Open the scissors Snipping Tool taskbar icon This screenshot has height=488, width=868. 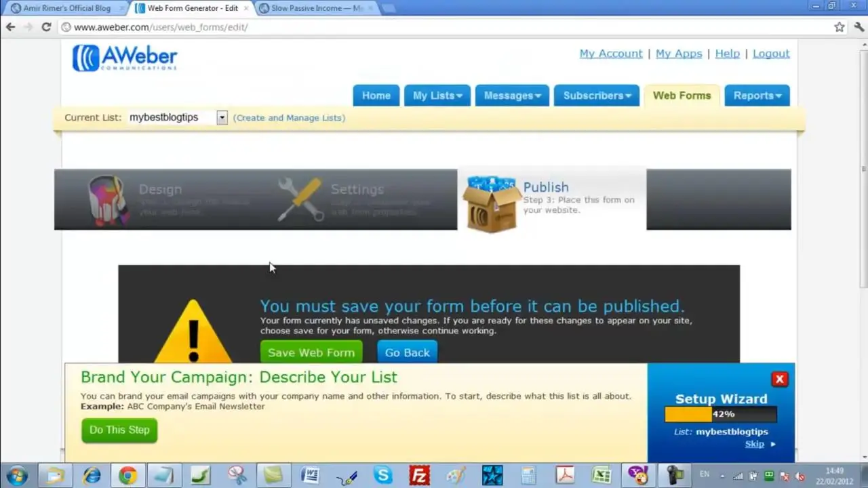237,476
